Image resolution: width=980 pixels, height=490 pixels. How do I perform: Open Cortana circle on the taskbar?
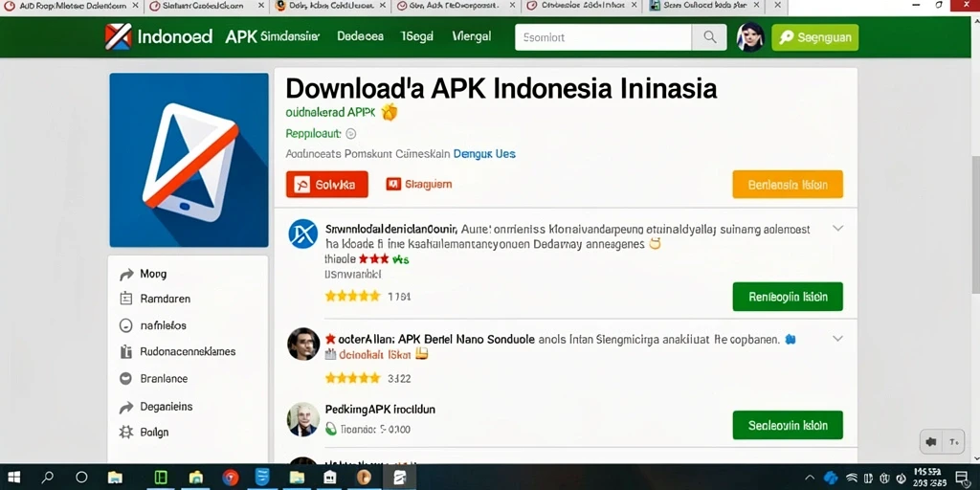coord(81,478)
